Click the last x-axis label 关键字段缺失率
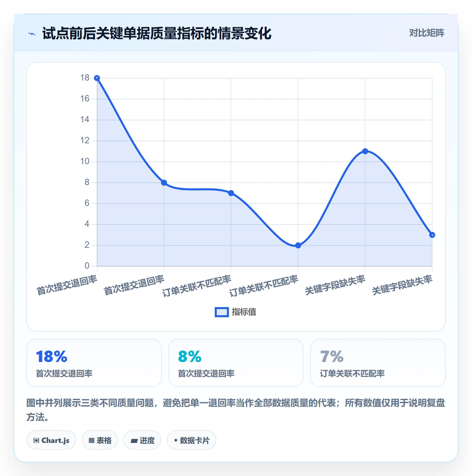The width and height of the screenshot is (472, 476). pos(402,285)
